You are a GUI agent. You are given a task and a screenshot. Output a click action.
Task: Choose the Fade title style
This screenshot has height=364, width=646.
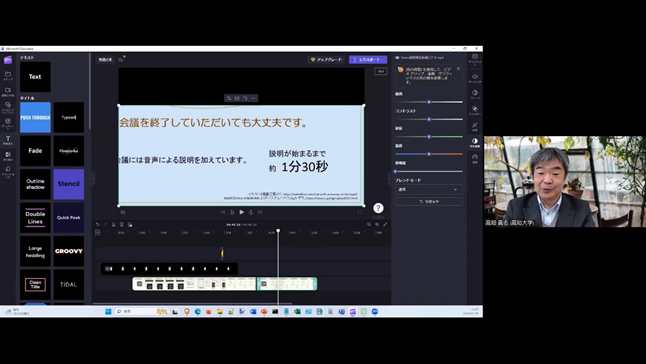pos(35,151)
